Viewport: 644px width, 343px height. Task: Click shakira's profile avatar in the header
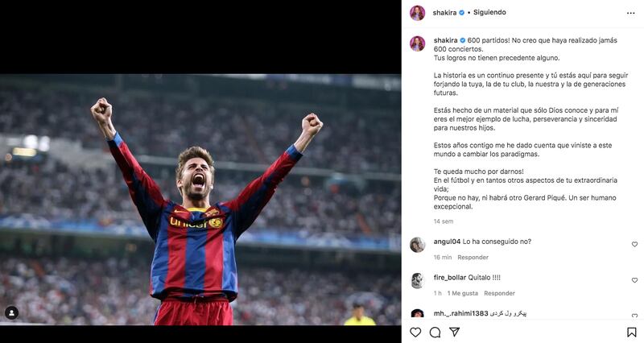pyautogui.click(x=417, y=13)
